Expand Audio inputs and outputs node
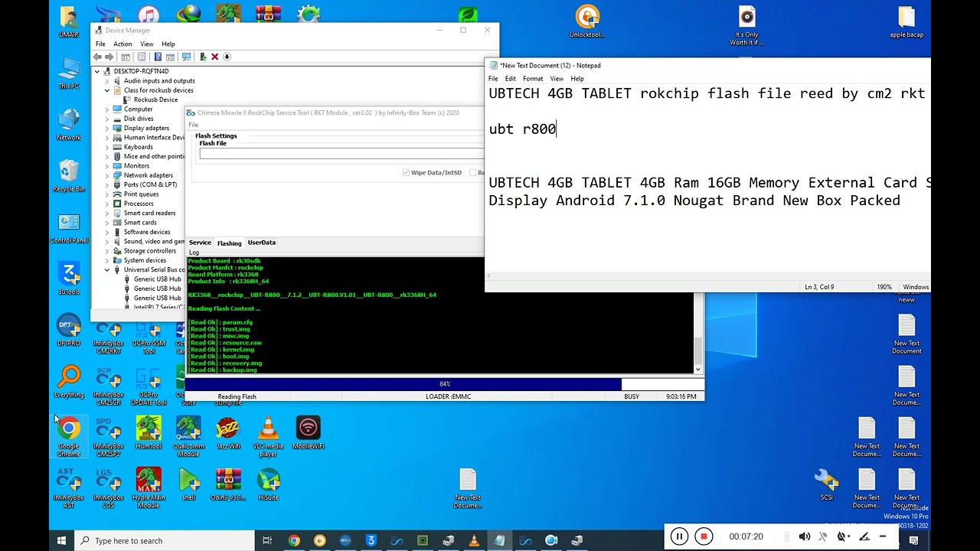Viewport: 980px width, 551px height. (107, 80)
